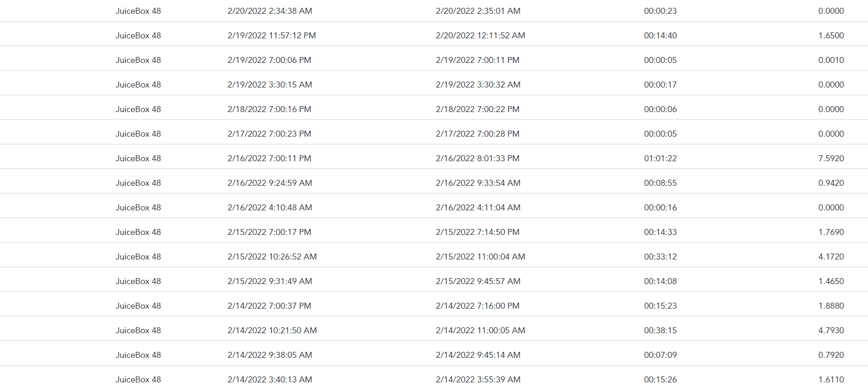This screenshot has width=868, height=386.
Task: Select the energy value 4.7930
Action: (831, 330)
